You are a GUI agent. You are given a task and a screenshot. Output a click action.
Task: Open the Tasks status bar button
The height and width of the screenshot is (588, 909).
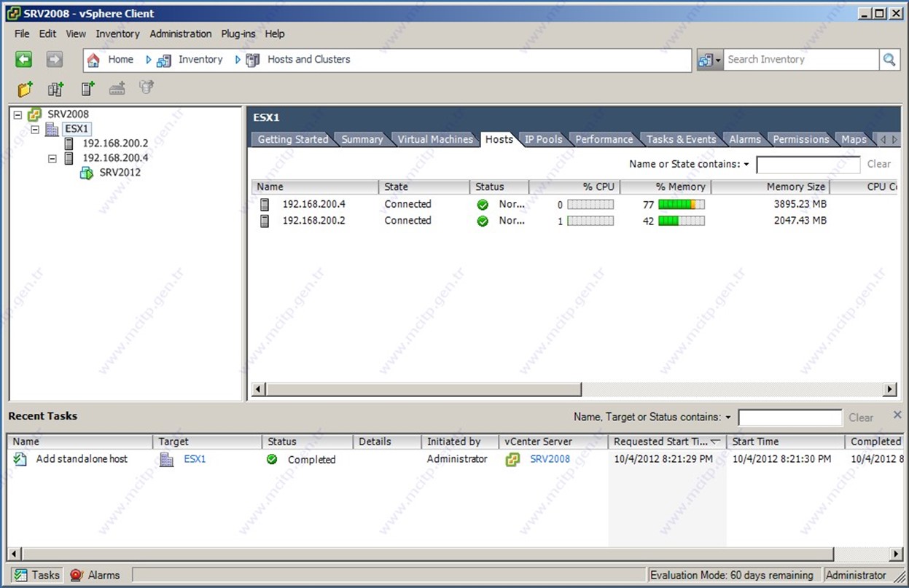36,575
